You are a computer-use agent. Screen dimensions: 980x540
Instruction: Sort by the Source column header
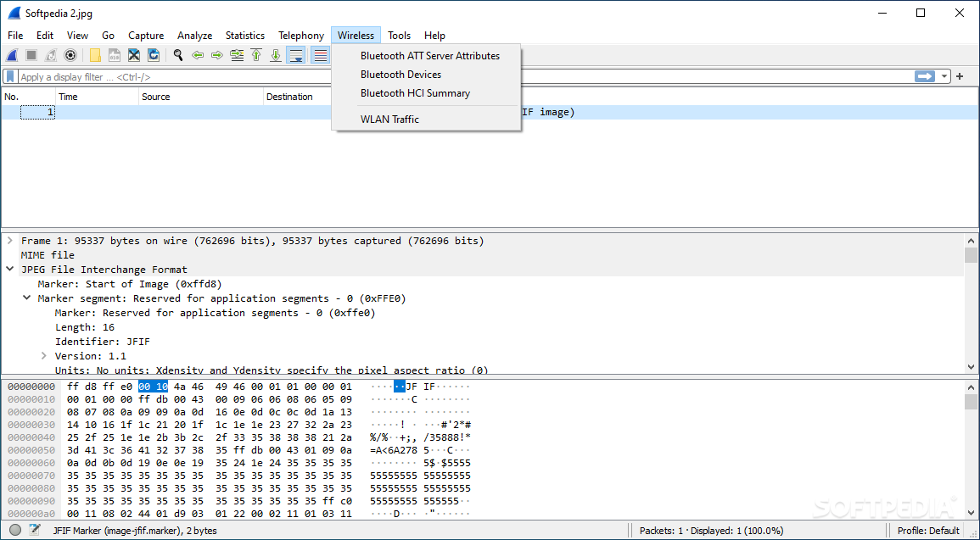tap(201, 97)
